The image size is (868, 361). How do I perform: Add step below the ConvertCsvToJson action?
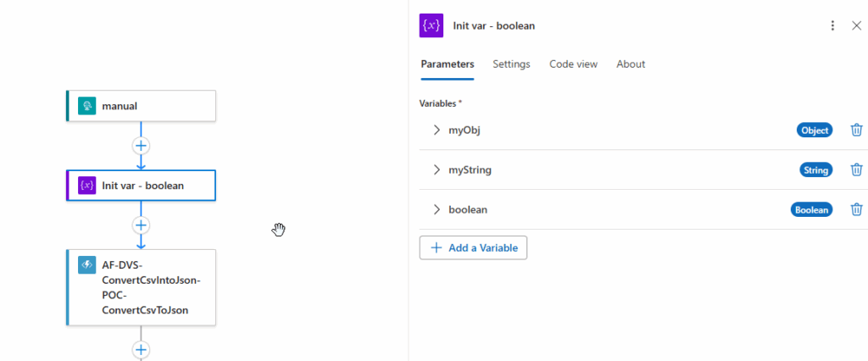[141, 349]
